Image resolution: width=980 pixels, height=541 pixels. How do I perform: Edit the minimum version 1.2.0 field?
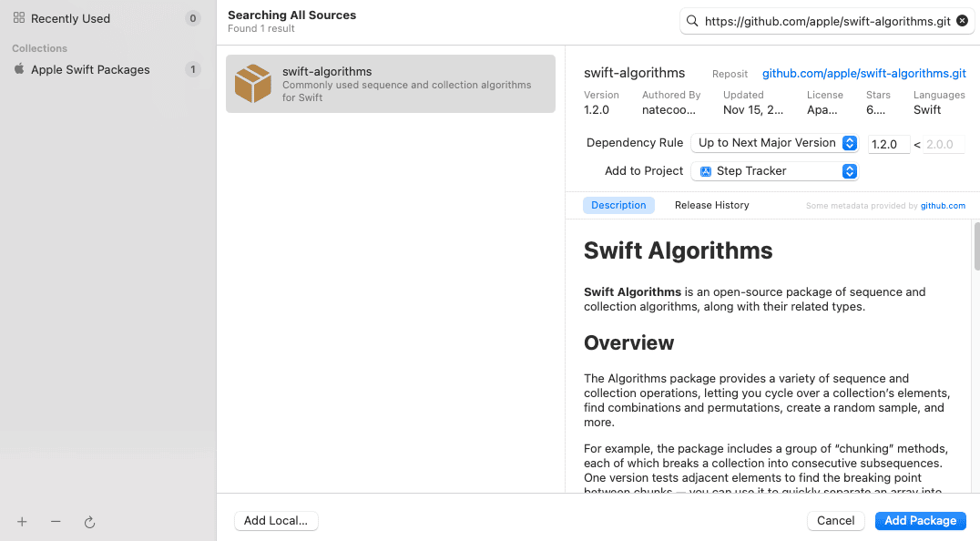point(889,144)
